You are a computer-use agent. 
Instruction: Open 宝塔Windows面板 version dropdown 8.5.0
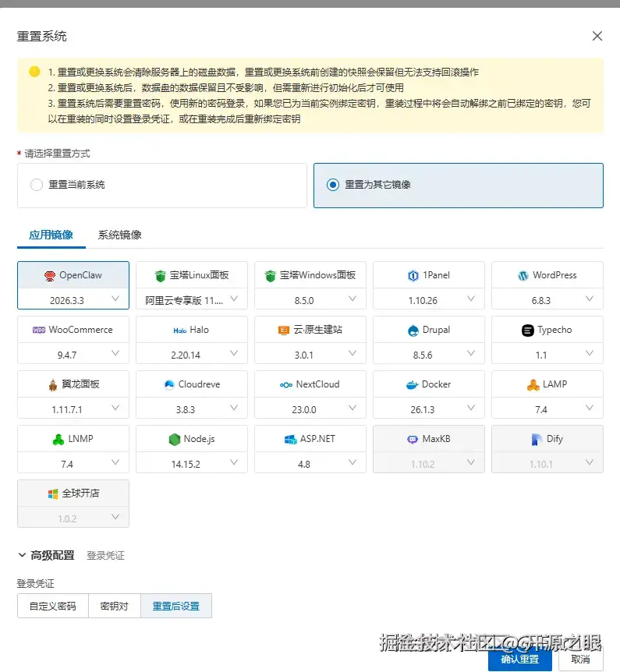310,299
